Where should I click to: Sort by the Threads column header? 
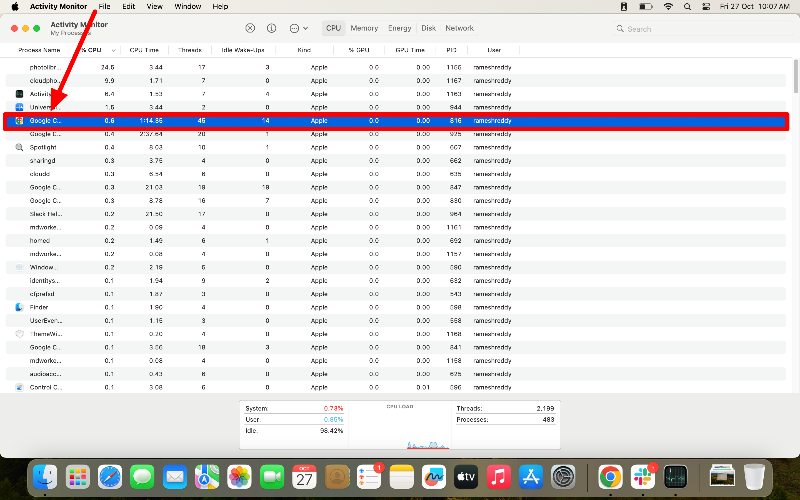(x=190, y=49)
